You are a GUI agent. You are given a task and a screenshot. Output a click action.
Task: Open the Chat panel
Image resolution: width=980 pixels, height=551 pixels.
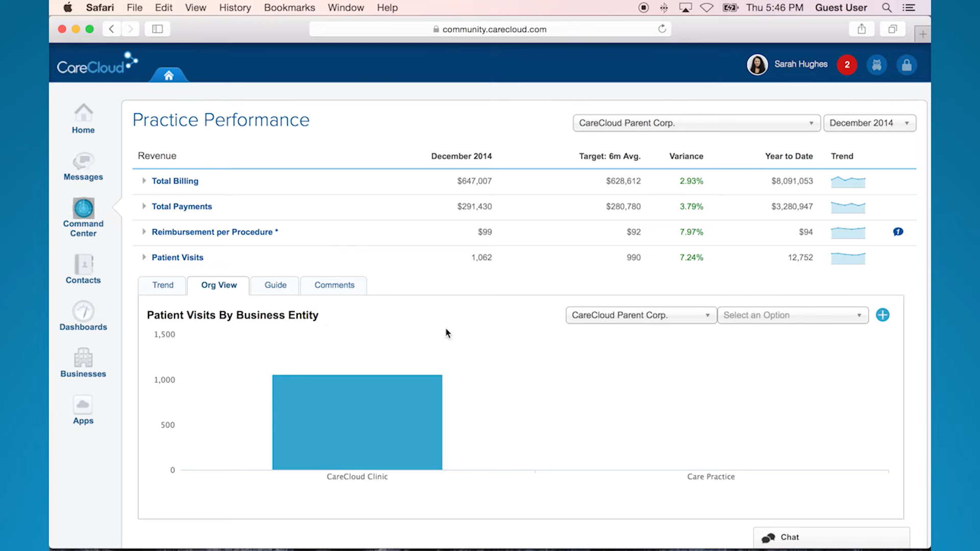click(x=831, y=538)
